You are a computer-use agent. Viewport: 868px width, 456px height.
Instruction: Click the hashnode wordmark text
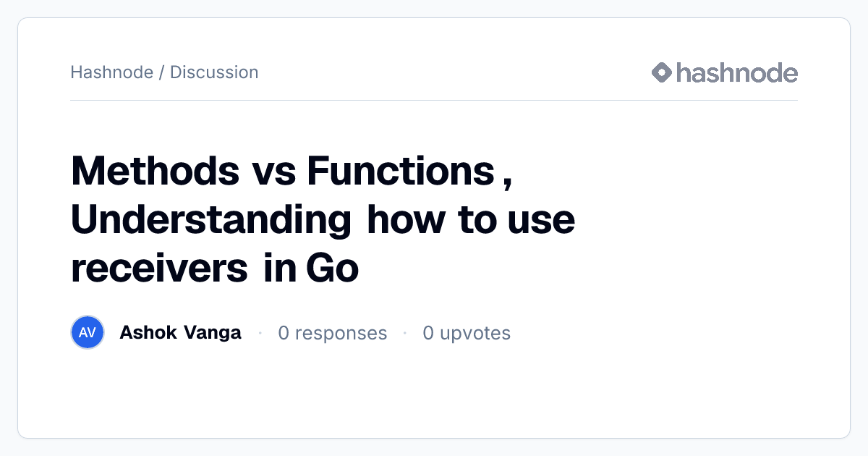pyautogui.click(x=737, y=72)
